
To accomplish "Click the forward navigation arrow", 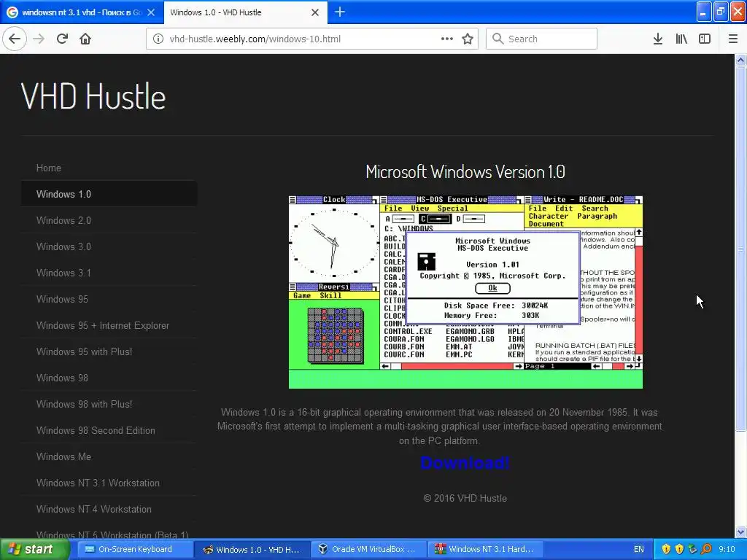I will [x=39, y=39].
